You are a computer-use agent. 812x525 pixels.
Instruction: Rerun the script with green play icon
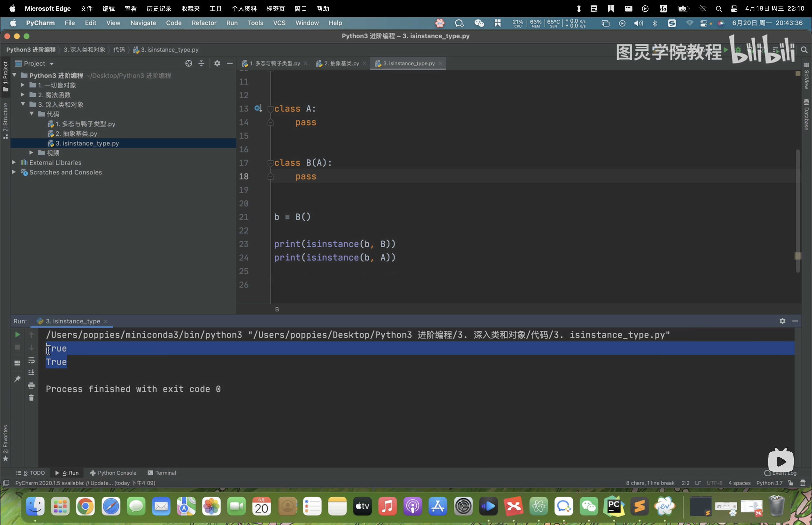[x=17, y=335]
